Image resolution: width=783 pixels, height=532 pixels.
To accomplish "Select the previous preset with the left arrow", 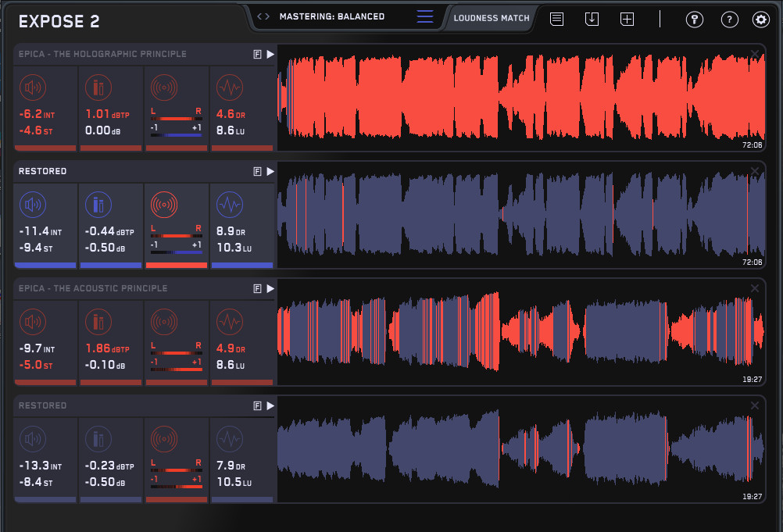I will (259, 16).
